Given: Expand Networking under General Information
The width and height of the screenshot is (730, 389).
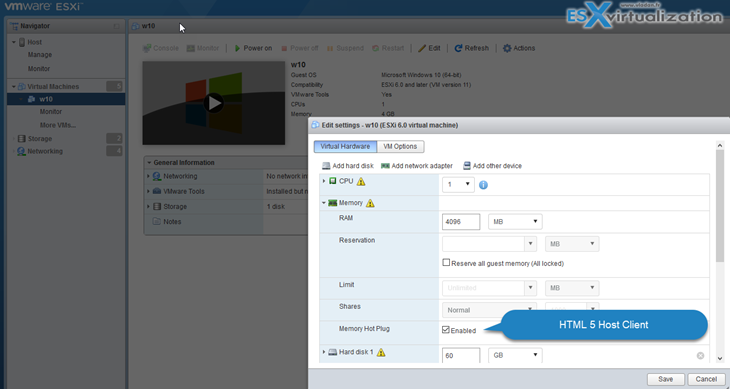Looking at the screenshot, I should pos(149,176).
